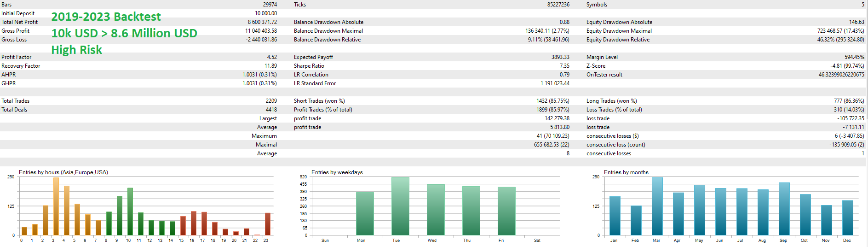Select the September bar in months chart
The width and height of the screenshot is (868, 247).
[784, 209]
